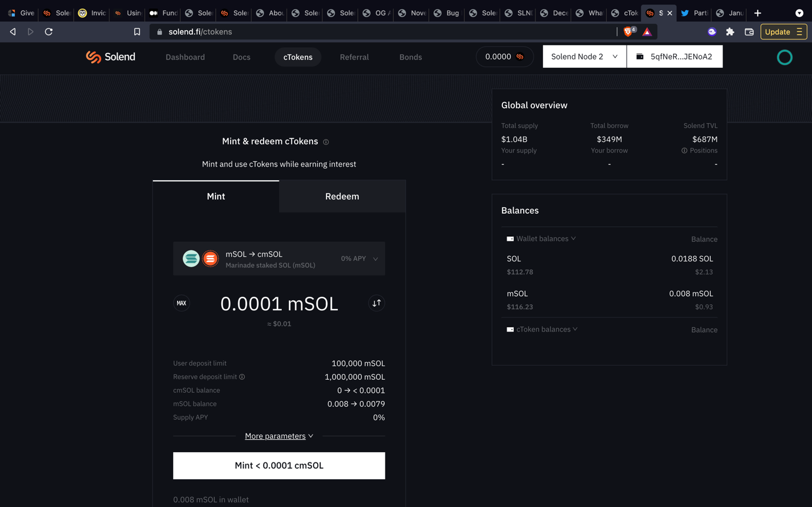Image resolution: width=812 pixels, height=507 pixels.
Task: Click the purple extension icon in toolbar
Action: pyautogui.click(x=712, y=32)
